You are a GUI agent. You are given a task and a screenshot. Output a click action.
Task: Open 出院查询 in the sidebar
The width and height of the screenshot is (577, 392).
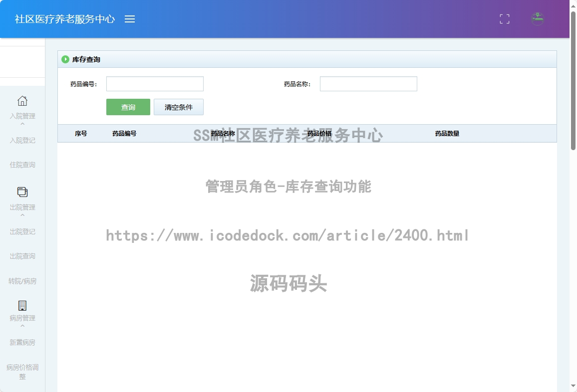pos(22,256)
